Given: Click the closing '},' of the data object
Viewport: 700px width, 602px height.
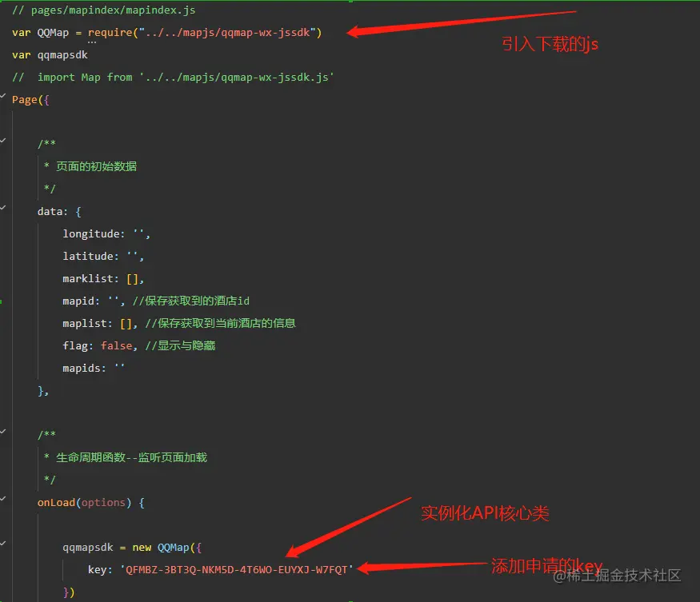Looking at the screenshot, I should pyautogui.click(x=43, y=391).
